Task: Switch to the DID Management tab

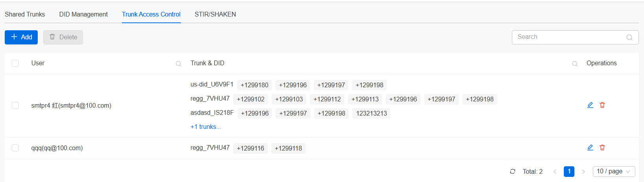Action: click(x=83, y=14)
